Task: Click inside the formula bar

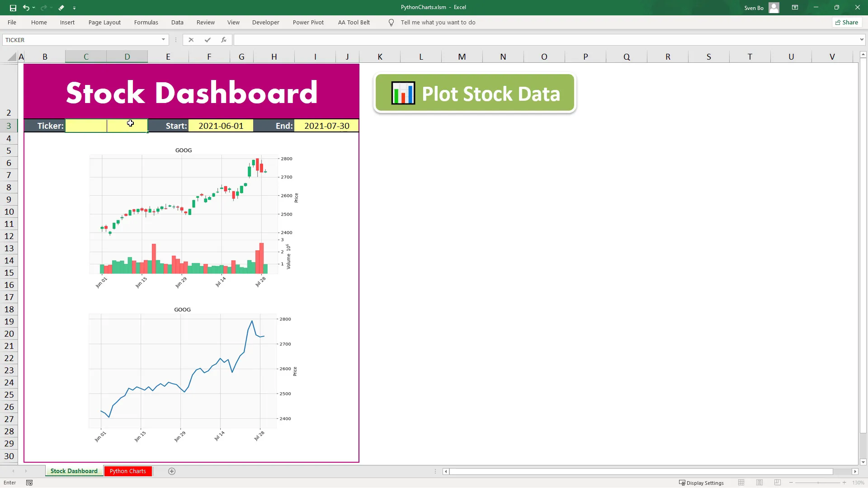Action: point(545,40)
